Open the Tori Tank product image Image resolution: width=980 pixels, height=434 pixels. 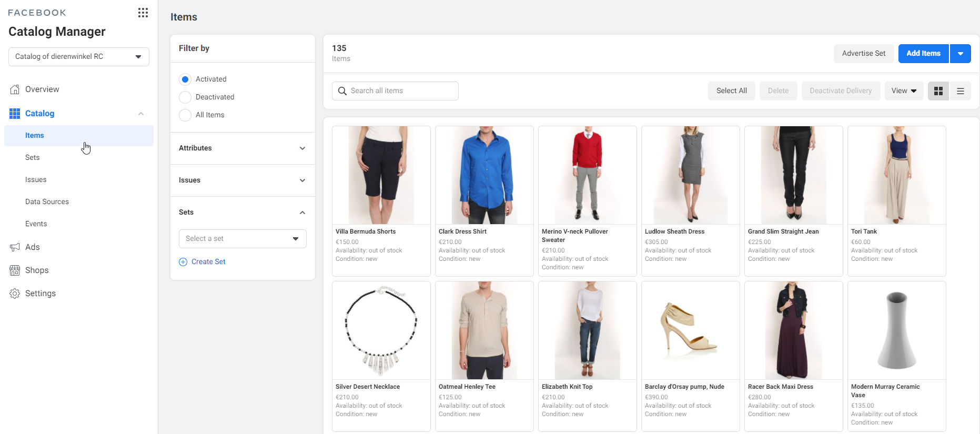tap(897, 175)
